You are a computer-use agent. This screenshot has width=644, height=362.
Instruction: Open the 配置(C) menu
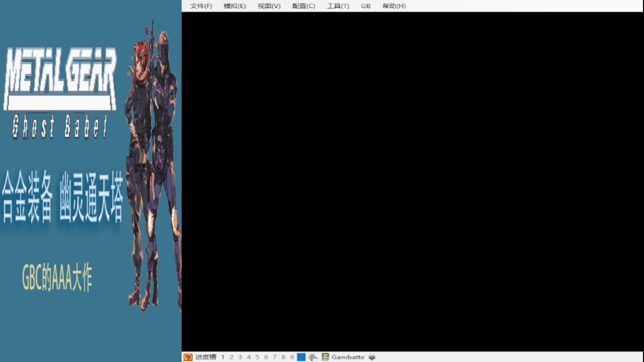click(x=304, y=6)
